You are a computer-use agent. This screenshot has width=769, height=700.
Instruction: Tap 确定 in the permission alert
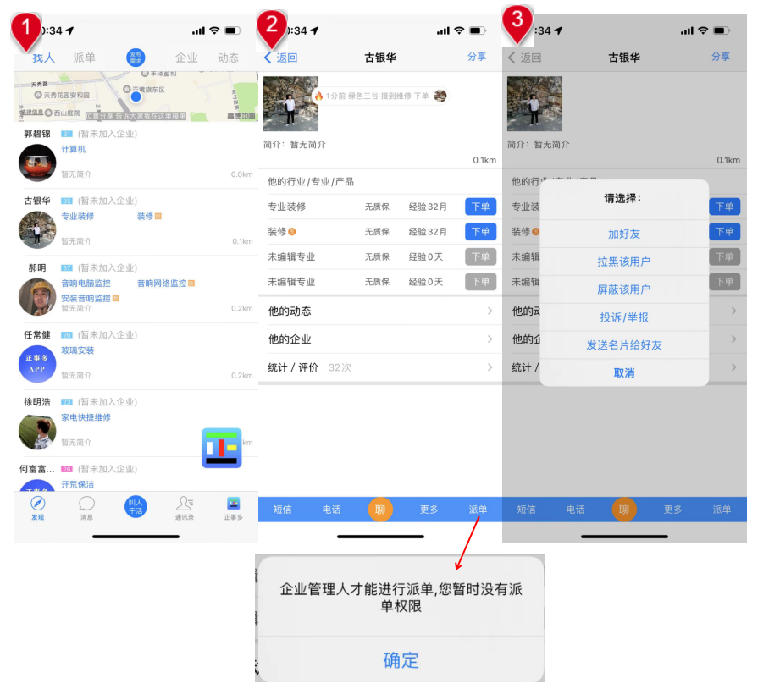pos(401,660)
